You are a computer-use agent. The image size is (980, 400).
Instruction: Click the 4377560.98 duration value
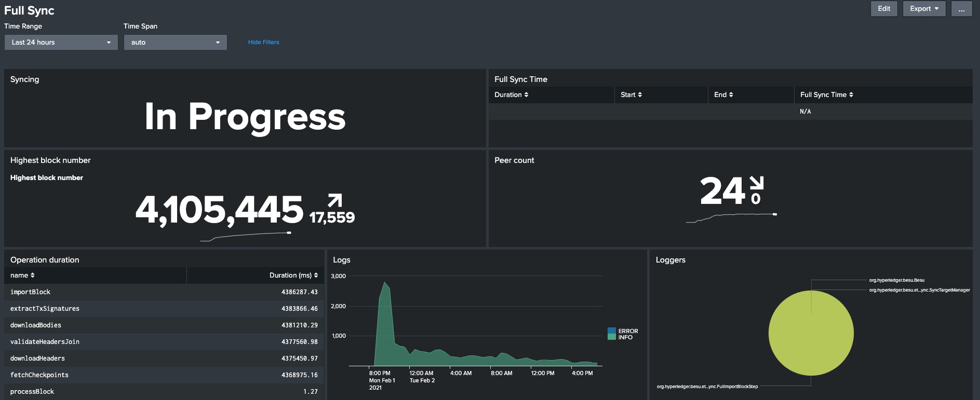(300, 342)
